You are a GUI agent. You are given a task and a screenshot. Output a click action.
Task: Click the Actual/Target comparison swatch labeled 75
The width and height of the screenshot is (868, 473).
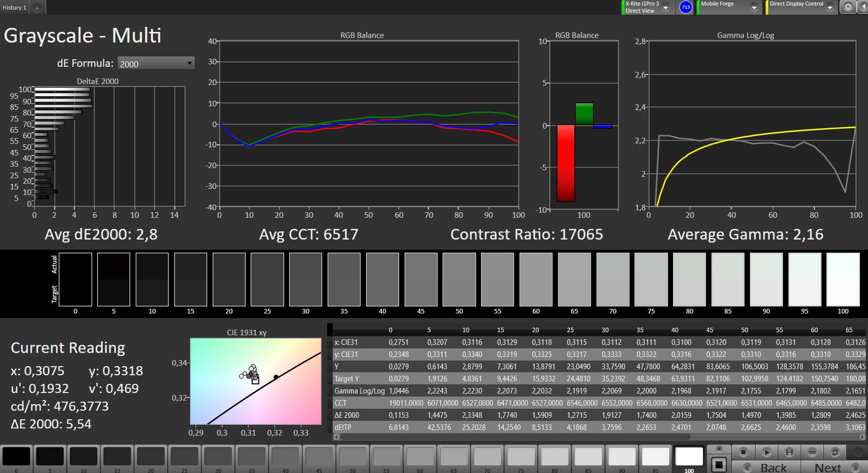coord(651,280)
